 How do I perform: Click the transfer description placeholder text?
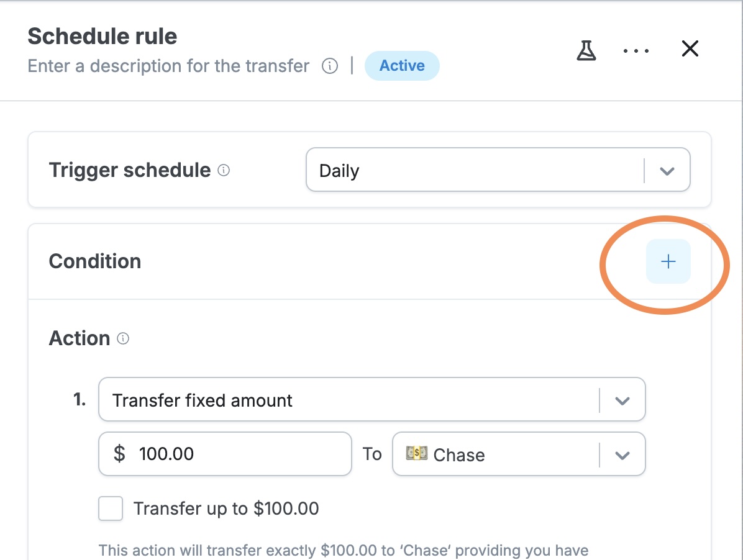pyautogui.click(x=168, y=66)
